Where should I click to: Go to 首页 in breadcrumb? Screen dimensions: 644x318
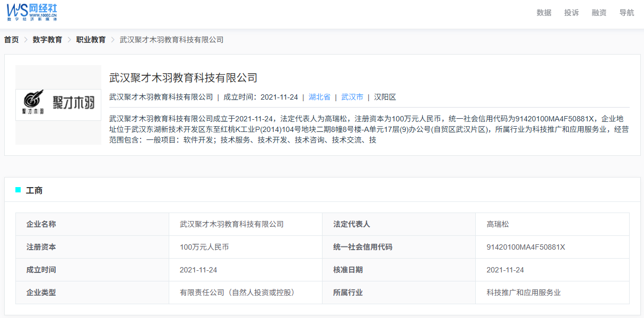point(11,40)
